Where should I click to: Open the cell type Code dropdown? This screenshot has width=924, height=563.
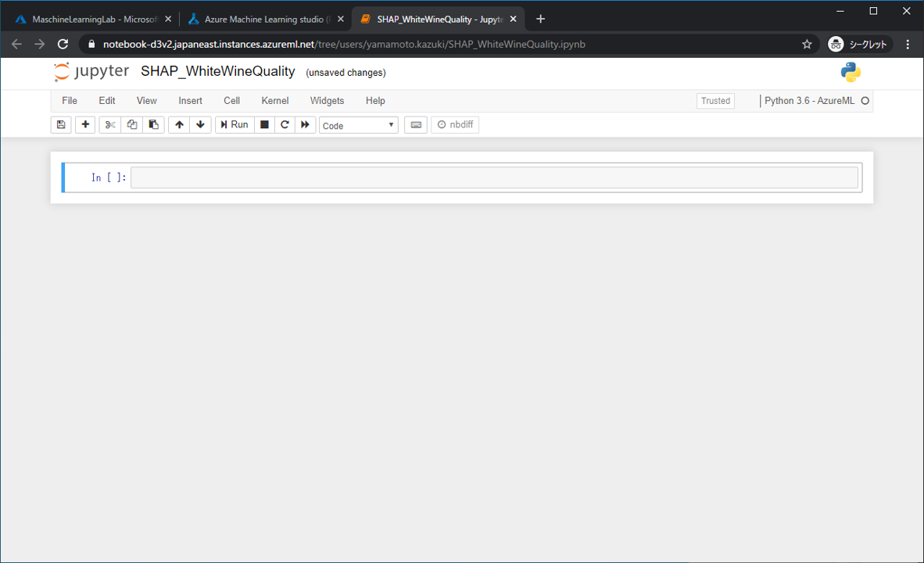(x=359, y=125)
